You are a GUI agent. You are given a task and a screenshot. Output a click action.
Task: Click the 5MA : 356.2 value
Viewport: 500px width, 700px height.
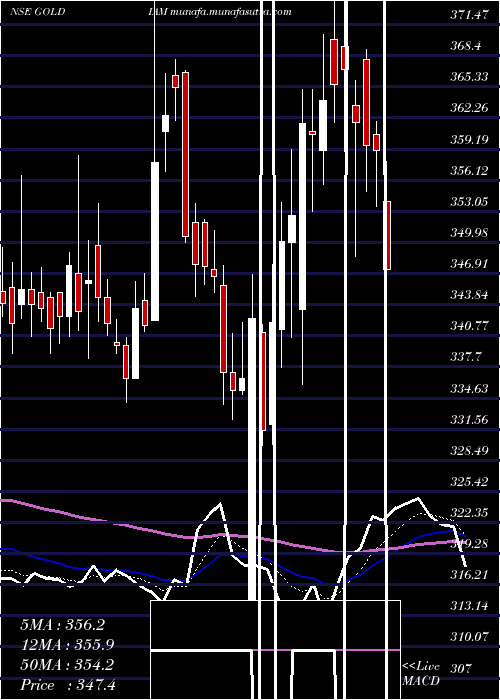(x=62, y=625)
